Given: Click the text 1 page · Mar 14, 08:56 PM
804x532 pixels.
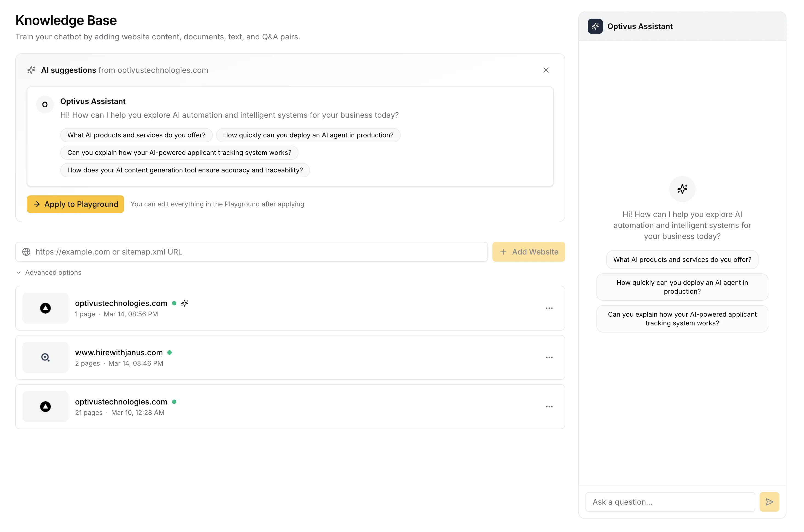Looking at the screenshot, I should coord(116,314).
